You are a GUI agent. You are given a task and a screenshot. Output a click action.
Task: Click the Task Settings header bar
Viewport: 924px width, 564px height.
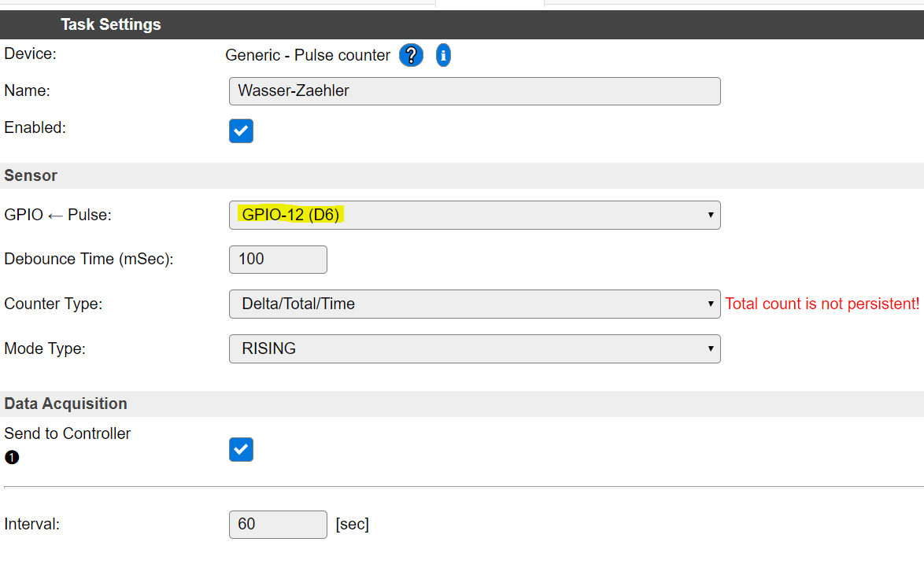110,24
